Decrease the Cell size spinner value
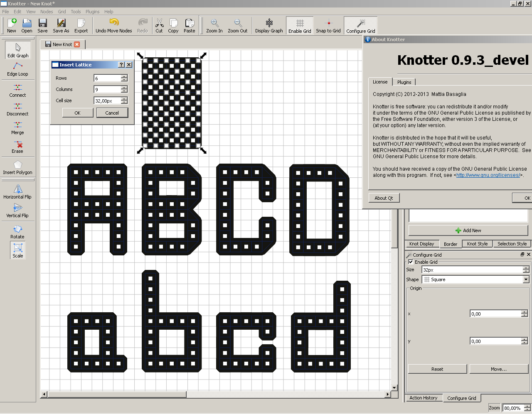 tap(124, 102)
